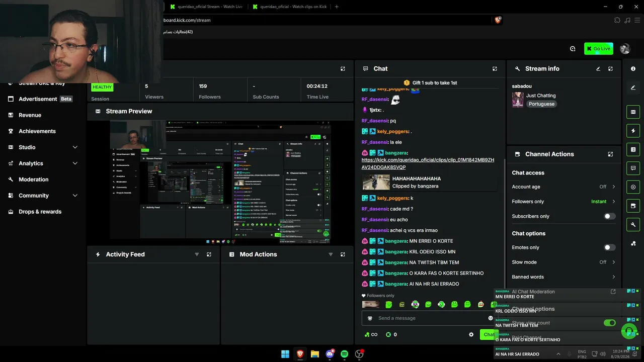Open the emoji picker in message box

click(x=491, y=318)
